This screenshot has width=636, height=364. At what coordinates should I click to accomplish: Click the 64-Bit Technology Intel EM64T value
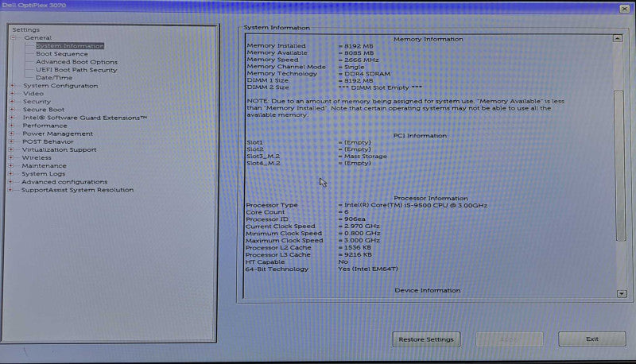pos(368,269)
